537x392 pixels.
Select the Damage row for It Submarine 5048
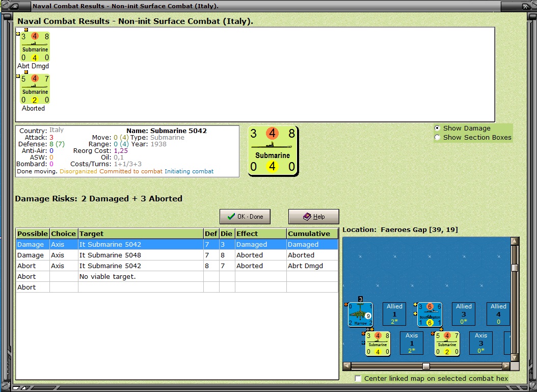177,255
